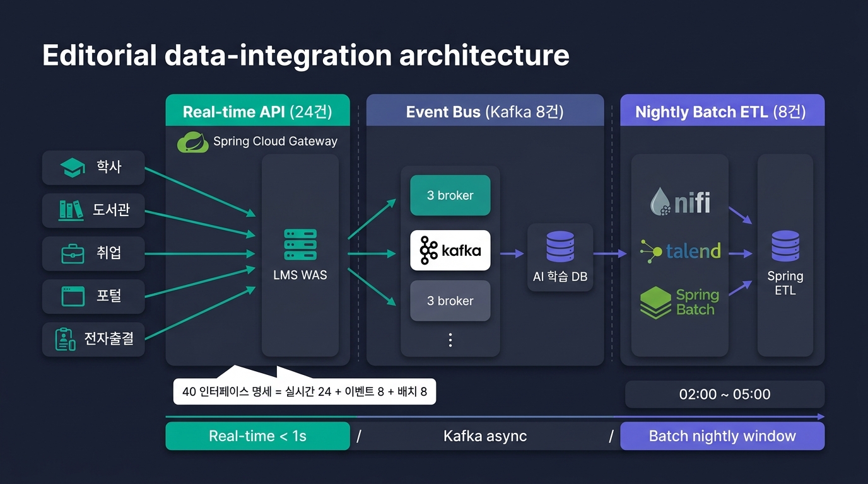The width and height of the screenshot is (868, 484).
Task: Click the LMS WAS label
Action: [x=300, y=275]
